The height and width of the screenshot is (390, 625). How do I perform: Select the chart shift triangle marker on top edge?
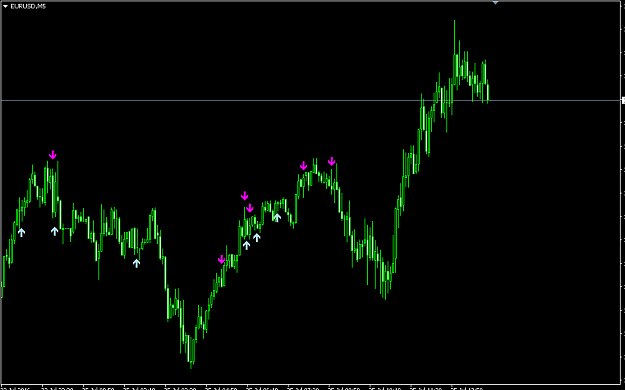pyautogui.click(x=495, y=2)
